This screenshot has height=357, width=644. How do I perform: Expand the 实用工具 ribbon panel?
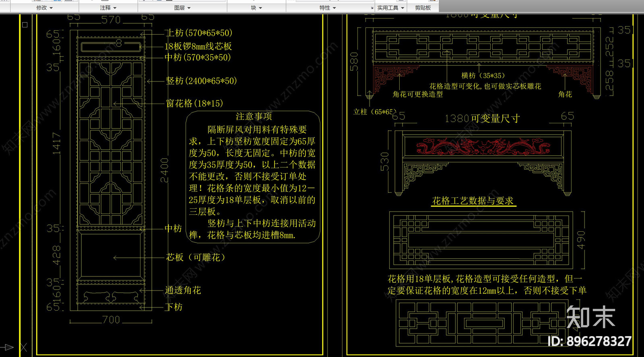click(390, 8)
